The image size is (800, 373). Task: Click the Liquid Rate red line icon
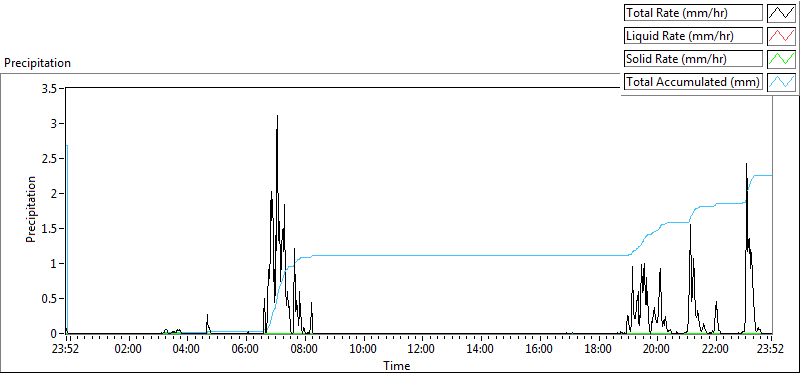coord(781,35)
